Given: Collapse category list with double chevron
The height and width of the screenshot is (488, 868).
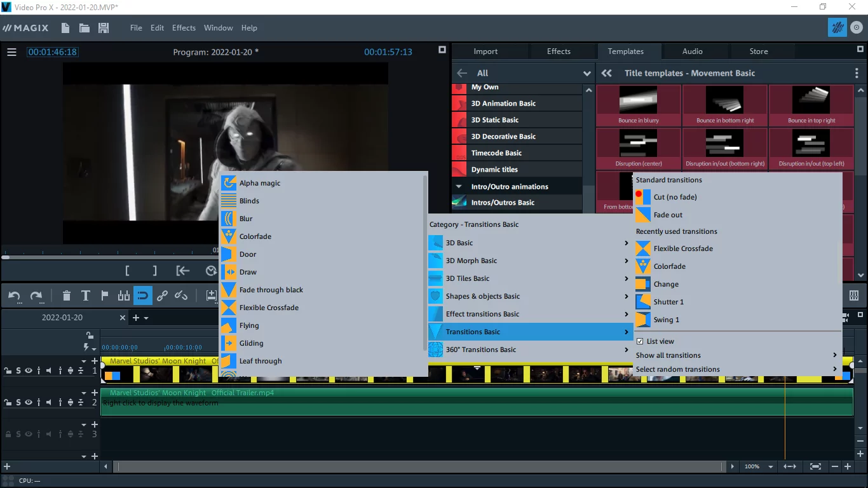Looking at the screenshot, I should pos(607,73).
